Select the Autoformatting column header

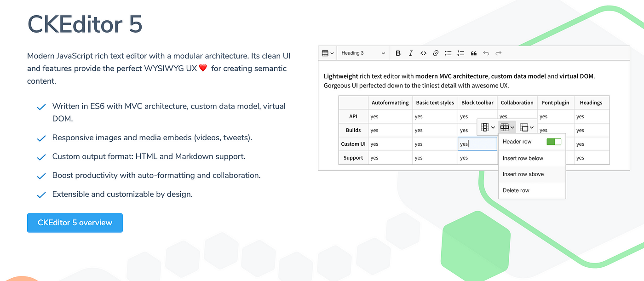[x=390, y=103]
